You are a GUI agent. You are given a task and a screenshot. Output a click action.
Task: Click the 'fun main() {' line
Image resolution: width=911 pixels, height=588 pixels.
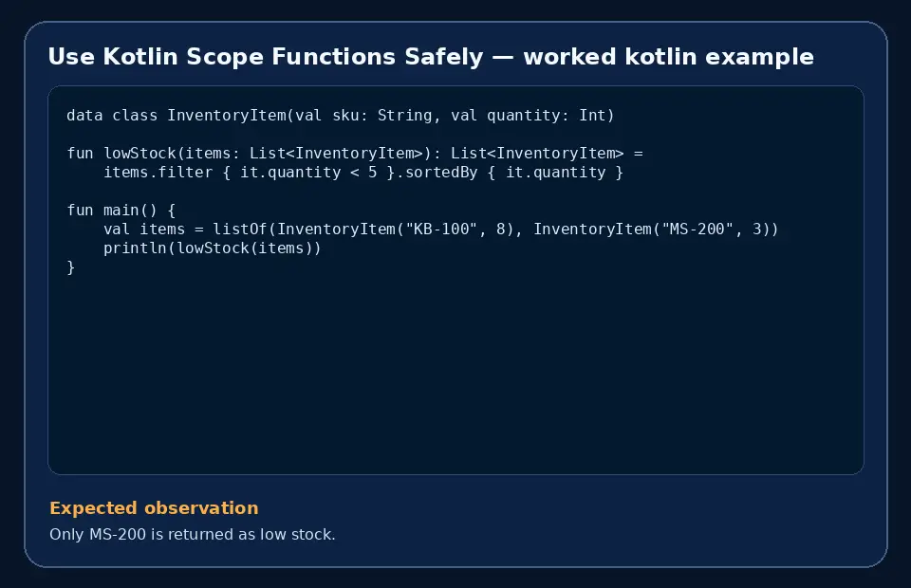tap(121, 211)
